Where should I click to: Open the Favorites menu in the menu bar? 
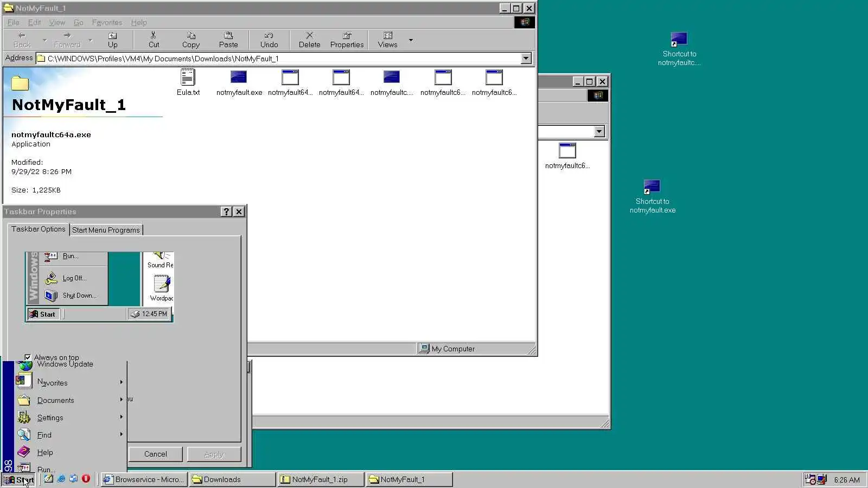tap(107, 22)
